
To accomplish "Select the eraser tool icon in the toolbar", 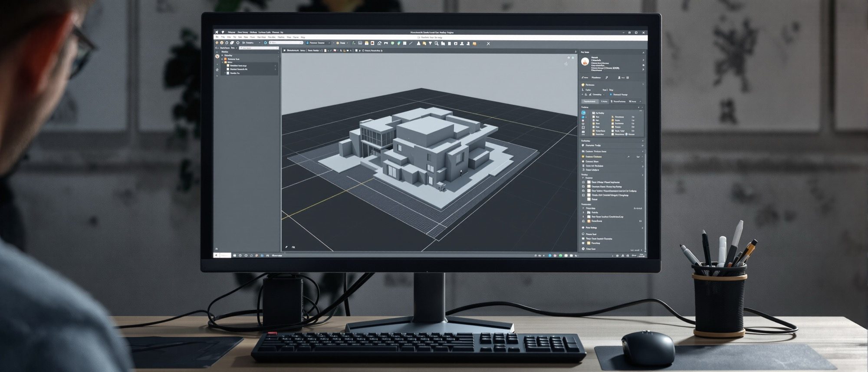I will tap(379, 43).
